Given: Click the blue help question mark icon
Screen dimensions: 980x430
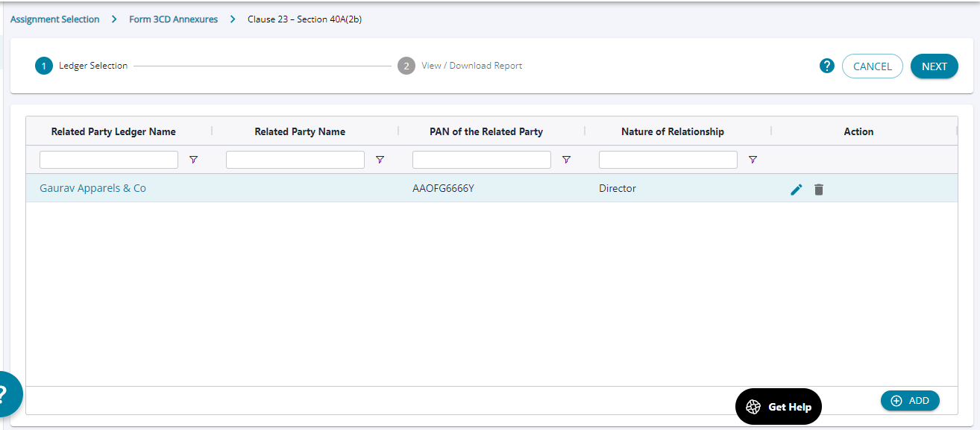Looking at the screenshot, I should (x=826, y=66).
